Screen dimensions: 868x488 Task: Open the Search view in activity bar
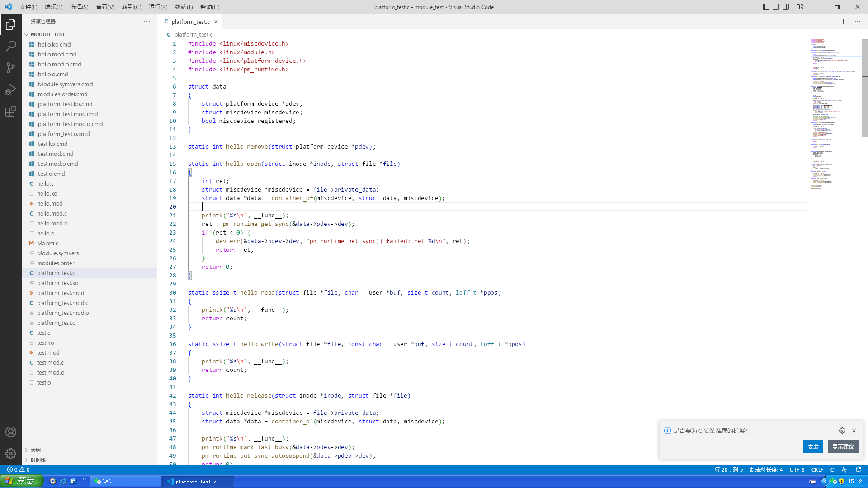coord(11,46)
